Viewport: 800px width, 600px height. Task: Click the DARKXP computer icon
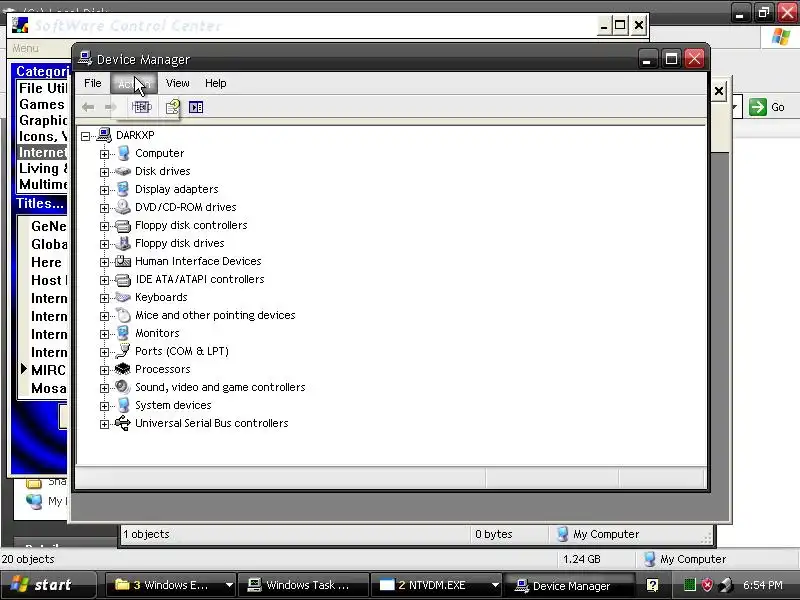(x=104, y=135)
